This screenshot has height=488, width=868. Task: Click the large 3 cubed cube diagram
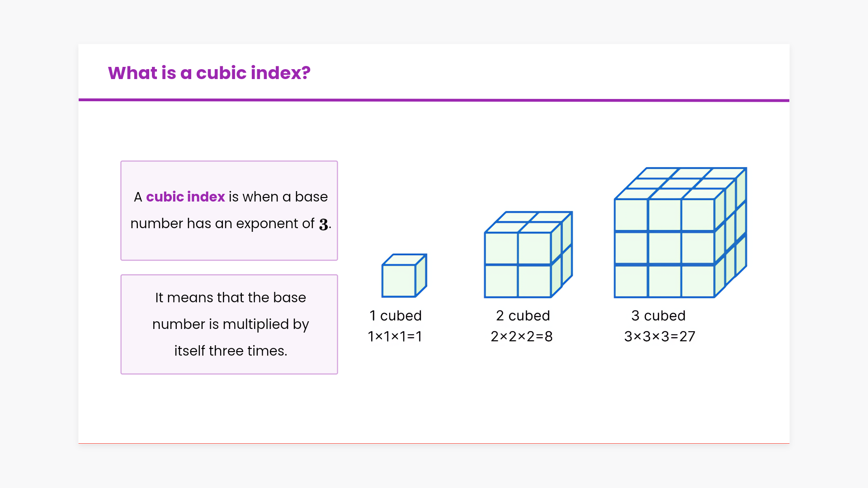coord(679,233)
